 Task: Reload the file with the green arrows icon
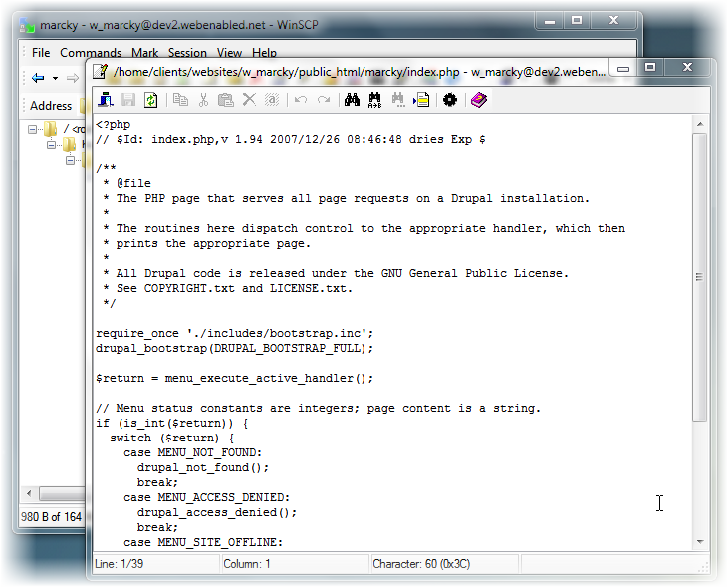click(151, 100)
